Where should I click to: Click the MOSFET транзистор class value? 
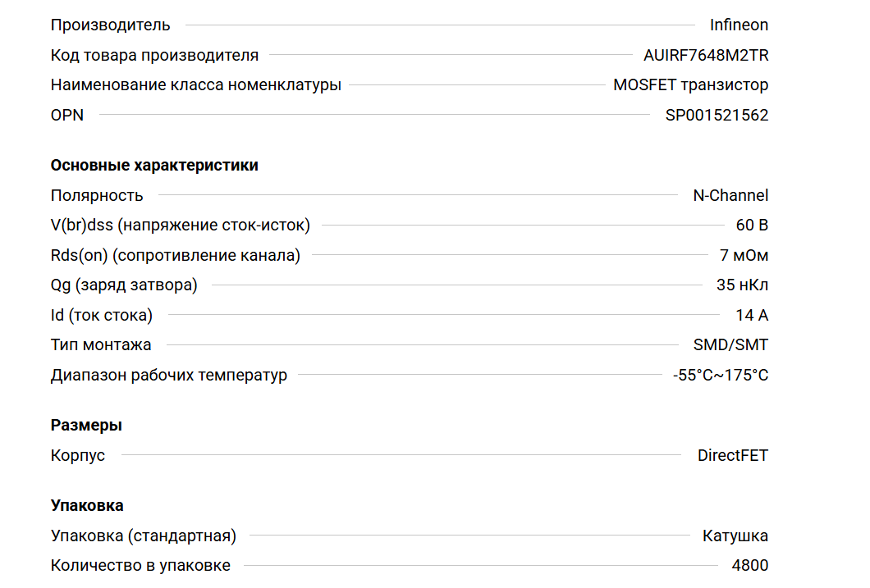click(690, 84)
